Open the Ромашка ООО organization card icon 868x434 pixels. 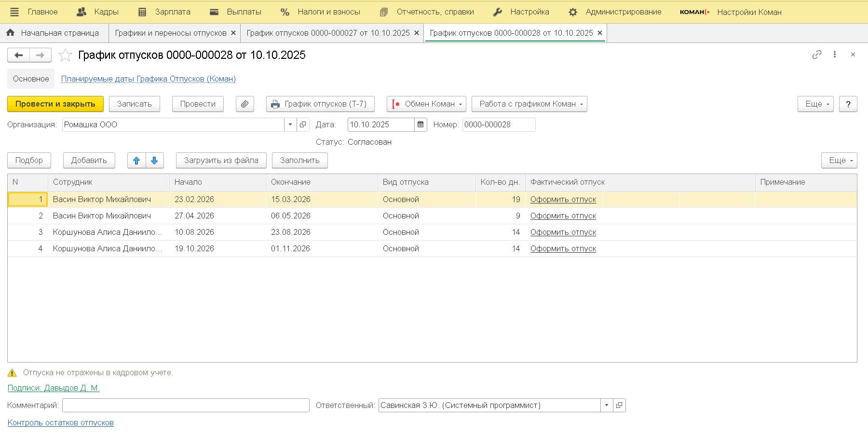(303, 125)
